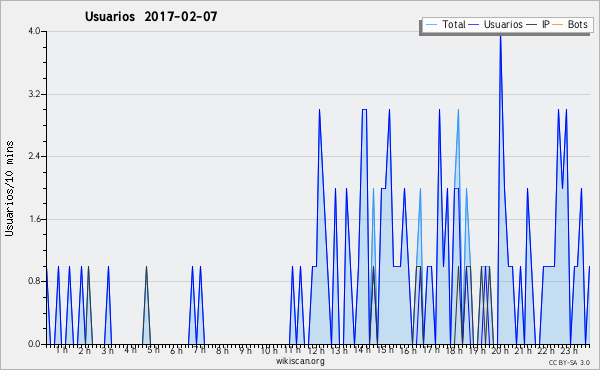Click the 5 h x-axis label
600x370 pixels.
click(x=153, y=350)
